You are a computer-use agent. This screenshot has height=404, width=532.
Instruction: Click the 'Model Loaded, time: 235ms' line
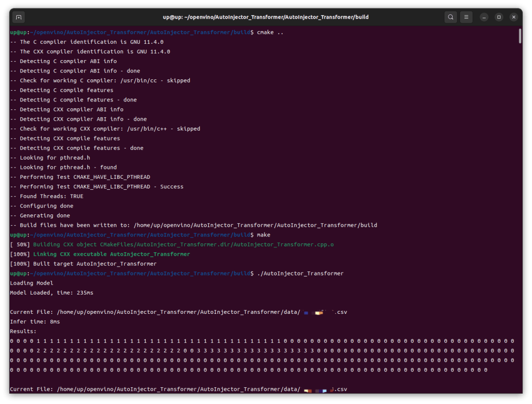click(x=52, y=293)
